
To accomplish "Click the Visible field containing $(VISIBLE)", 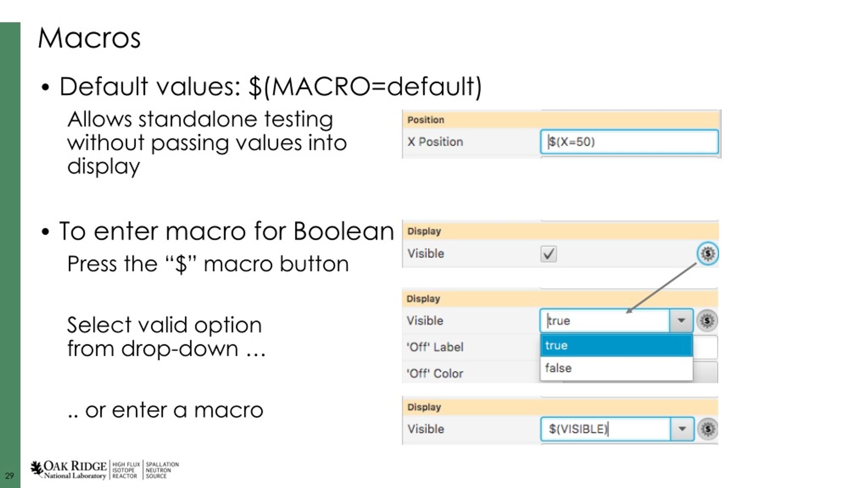I will tap(605, 429).
